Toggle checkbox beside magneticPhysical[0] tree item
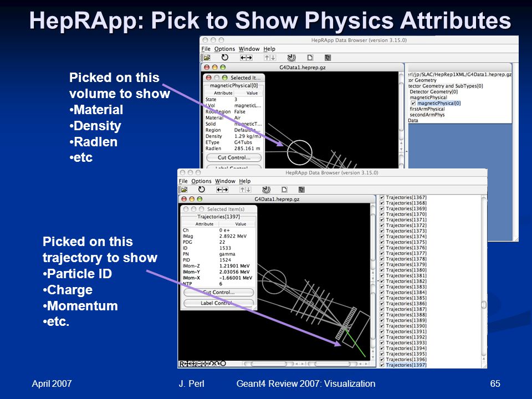532x399 pixels. point(413,103)
